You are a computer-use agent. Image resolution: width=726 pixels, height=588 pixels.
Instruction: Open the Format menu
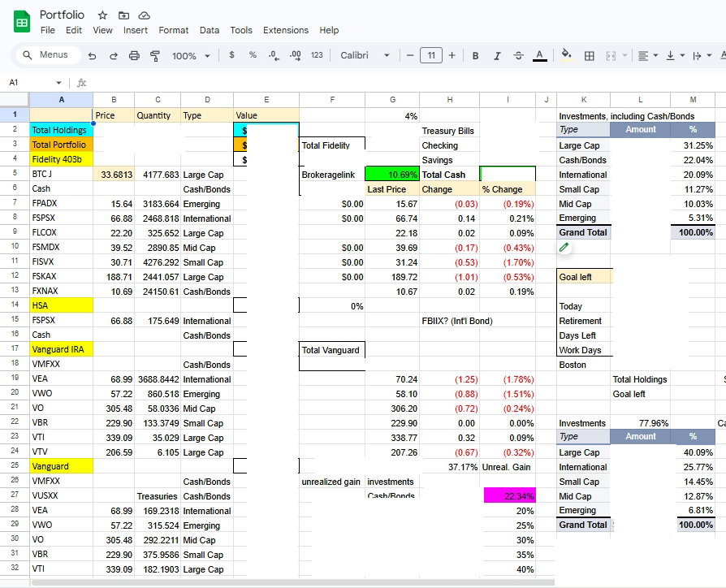pos(173,30)
